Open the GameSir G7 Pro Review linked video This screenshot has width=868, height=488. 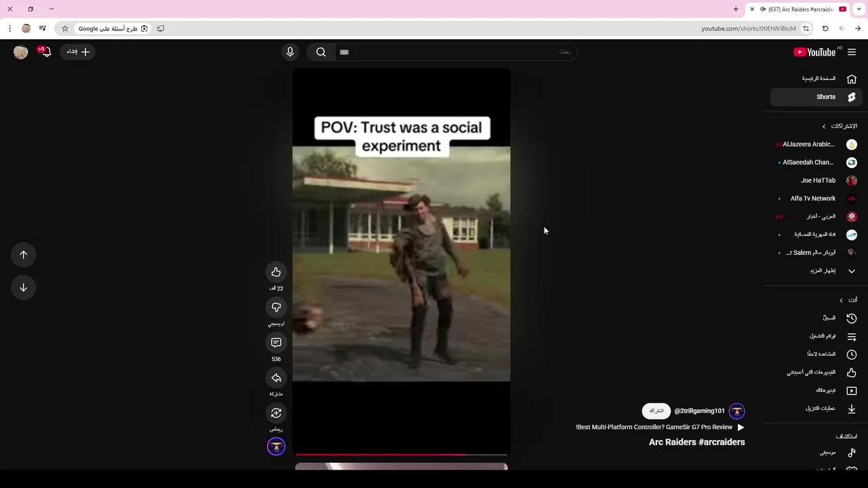click(x=660, y=428)
